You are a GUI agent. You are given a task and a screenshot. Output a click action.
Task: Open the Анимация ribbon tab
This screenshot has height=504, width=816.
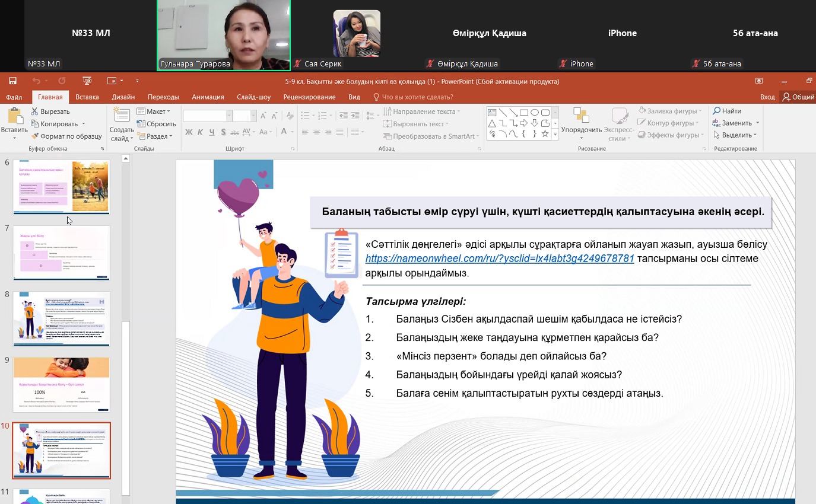coord(208,97)
